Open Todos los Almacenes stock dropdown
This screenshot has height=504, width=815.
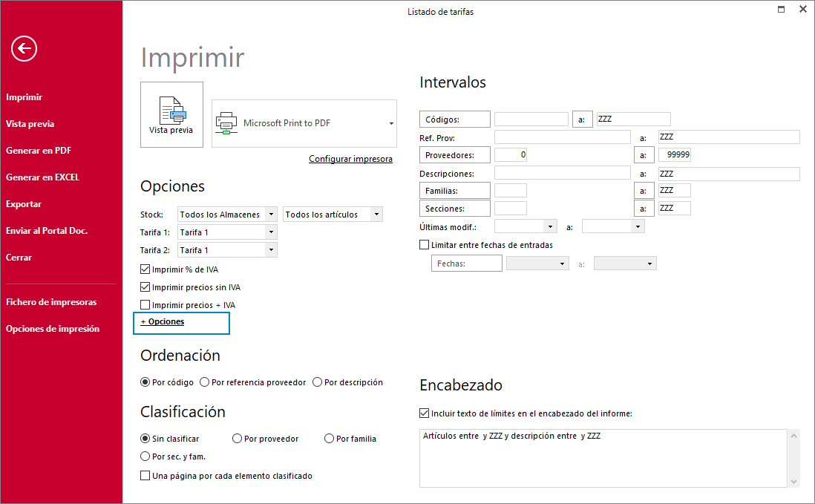[272, 214]
